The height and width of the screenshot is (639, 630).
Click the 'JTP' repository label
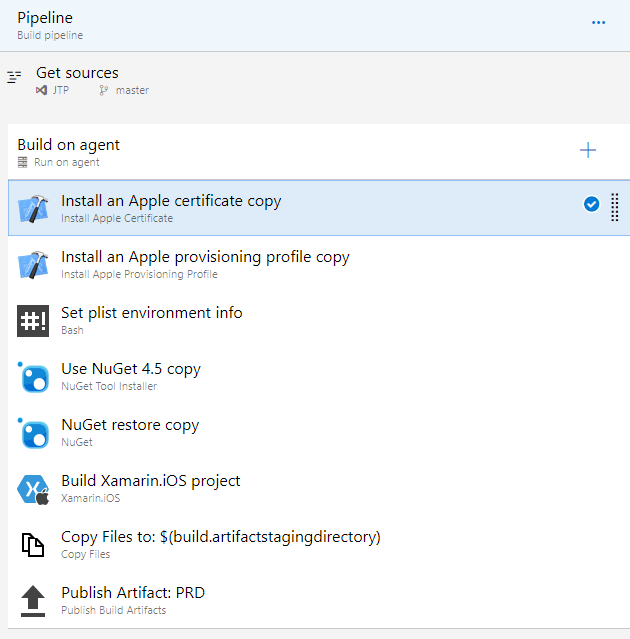(x=61, y=90)
